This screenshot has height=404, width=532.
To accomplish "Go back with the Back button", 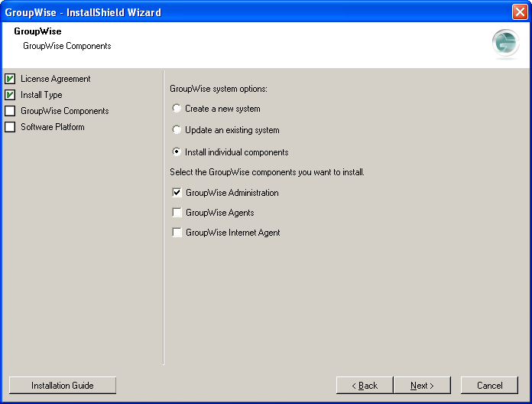I will 365,386.
